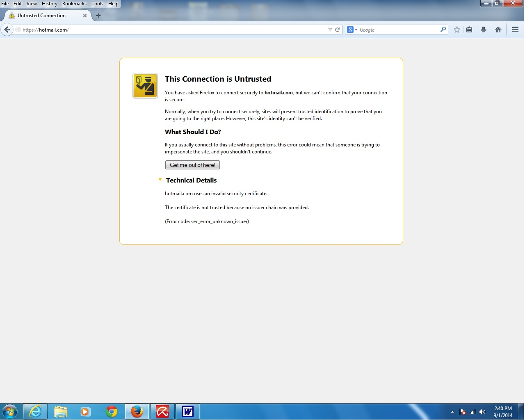Click the search magnifier icon
Image resolution: width=525 pixels, height=420 pixels.
click(x=443, y=30)
